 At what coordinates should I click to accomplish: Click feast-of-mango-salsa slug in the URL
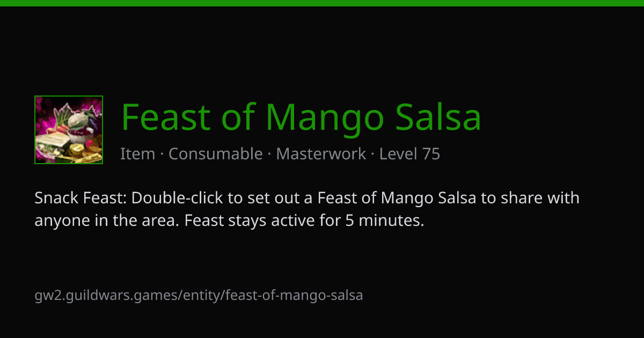click(295, 295)
